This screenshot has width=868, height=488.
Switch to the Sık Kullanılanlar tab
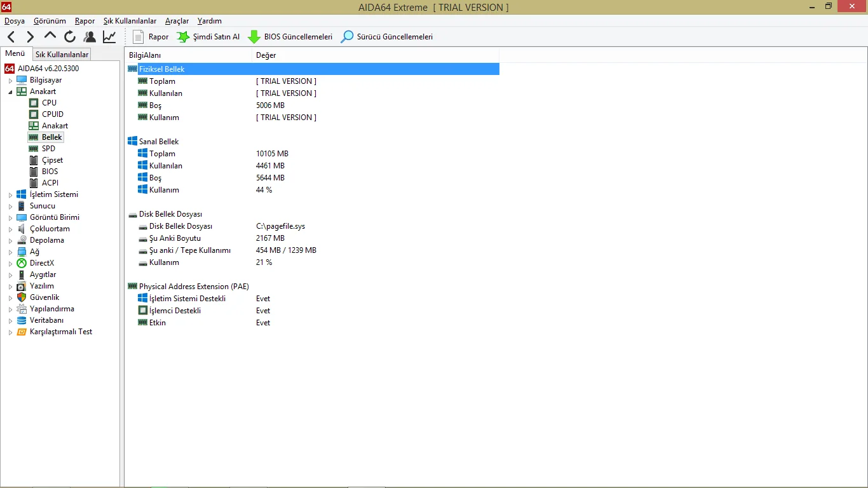[62, 55]
